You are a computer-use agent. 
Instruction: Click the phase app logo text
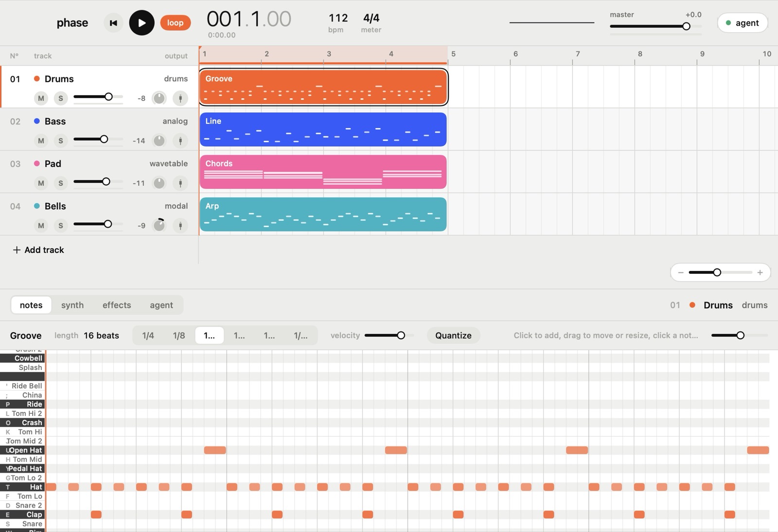(72, 23)
